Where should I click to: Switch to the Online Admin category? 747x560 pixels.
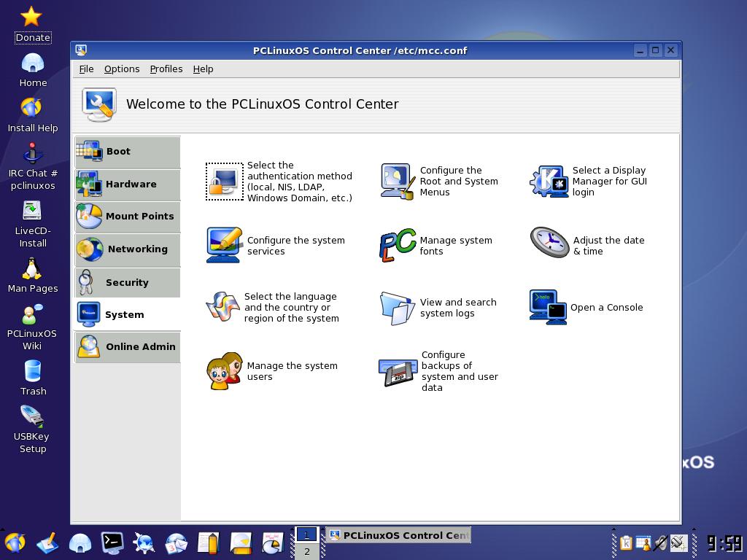tap(128, 347)
